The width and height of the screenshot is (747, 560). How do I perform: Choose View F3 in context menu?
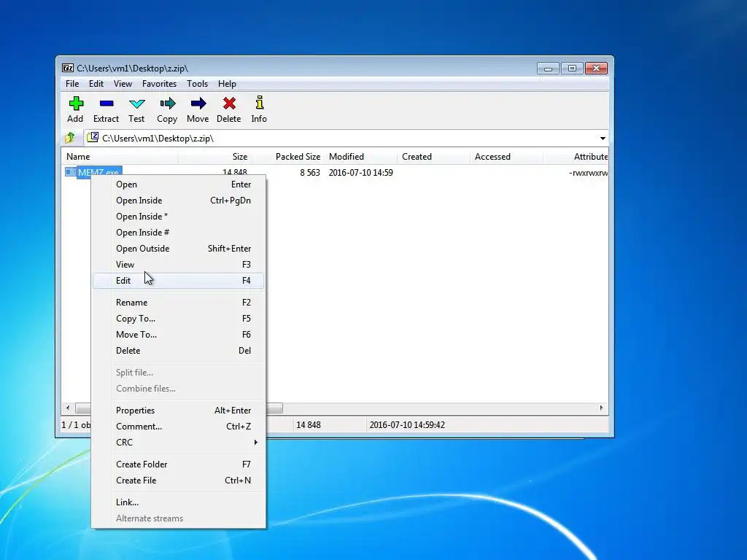pos(178,265)
